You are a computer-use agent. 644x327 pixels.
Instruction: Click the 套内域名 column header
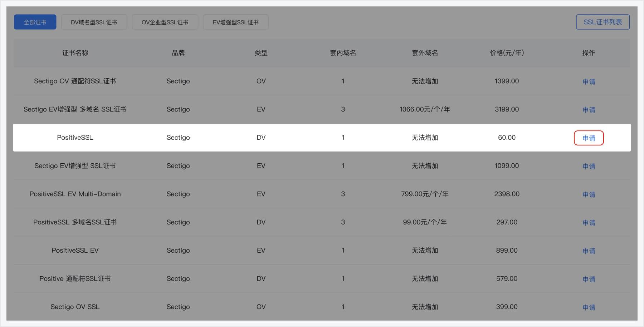[343, 53]
